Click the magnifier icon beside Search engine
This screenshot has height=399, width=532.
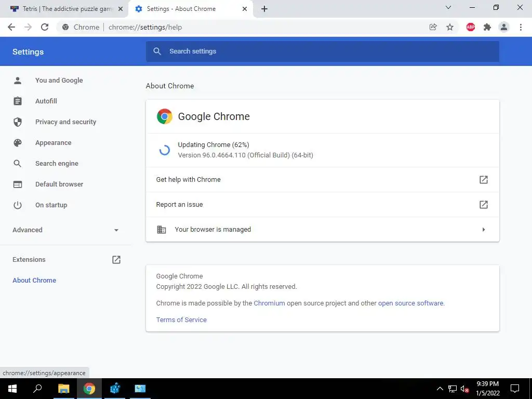[x=18, y=164]
